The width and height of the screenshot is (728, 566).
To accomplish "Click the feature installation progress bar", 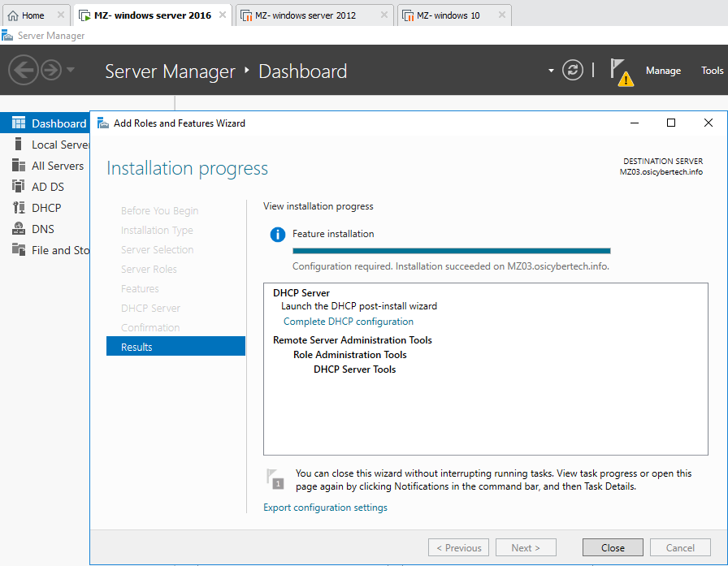I will (x=451, y=251).
